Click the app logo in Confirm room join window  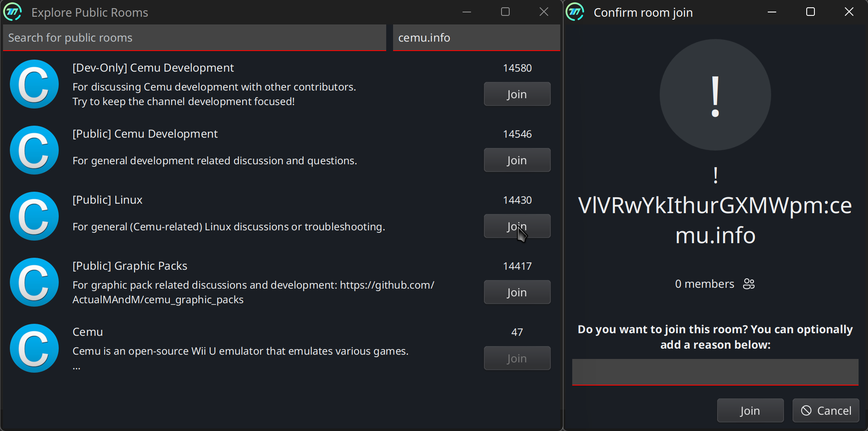[574, 12]
